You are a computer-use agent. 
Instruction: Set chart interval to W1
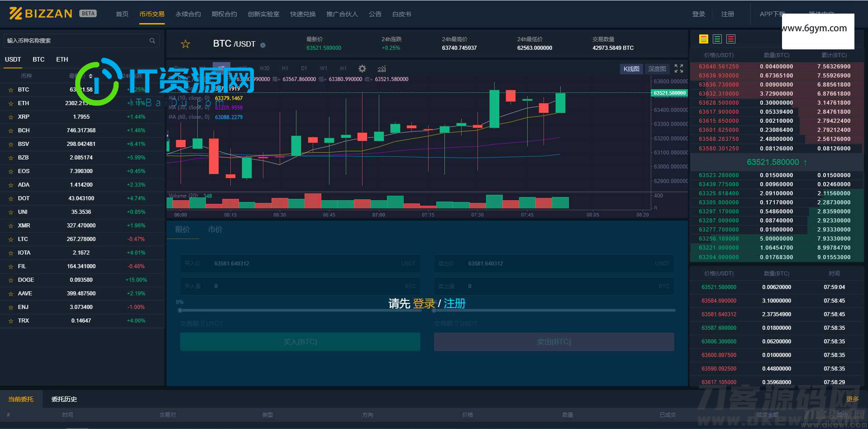tap(324, 68)
